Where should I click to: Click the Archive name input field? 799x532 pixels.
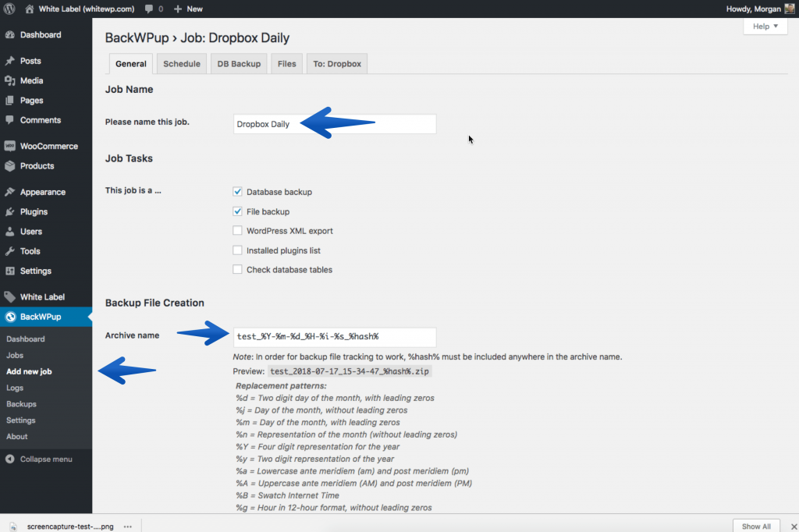335,337
